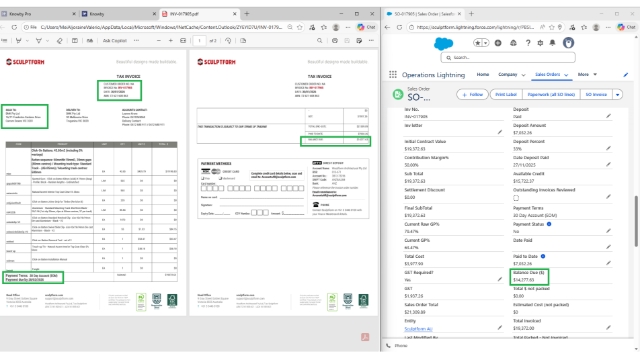Click the Salesforce search box
Screen dimensions: 640x360
[508, 58]
